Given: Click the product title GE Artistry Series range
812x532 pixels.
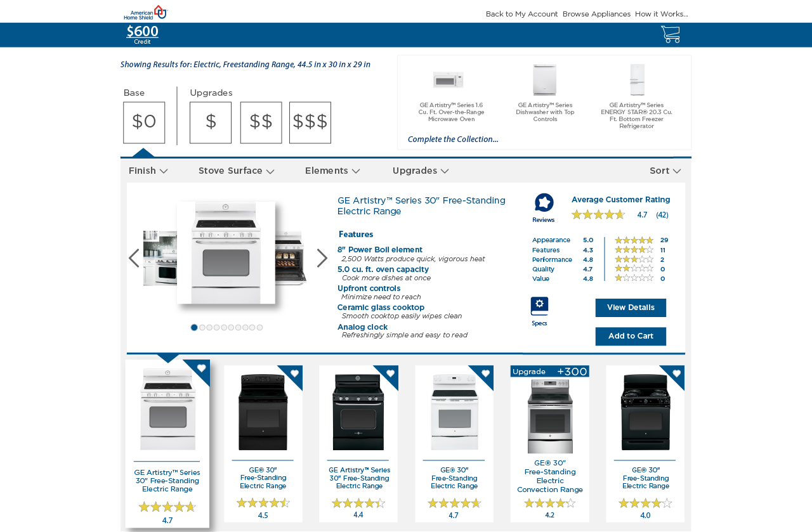Looking at the screenshot, I should click(x=421, y=205).
